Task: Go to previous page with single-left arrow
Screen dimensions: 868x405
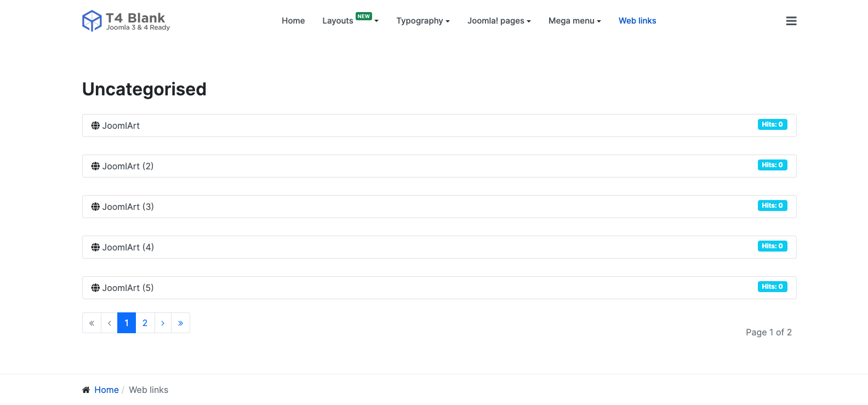Action: 109,323
